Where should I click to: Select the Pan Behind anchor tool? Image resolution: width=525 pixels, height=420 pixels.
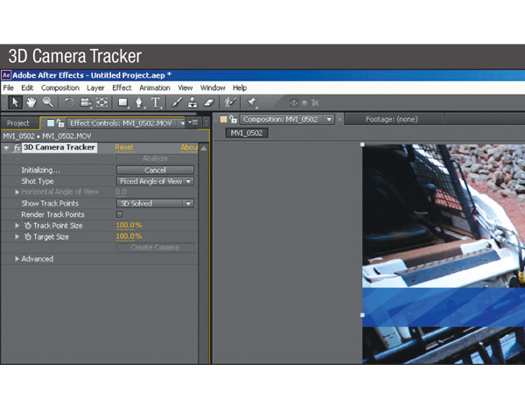click(x=101, y=102)
